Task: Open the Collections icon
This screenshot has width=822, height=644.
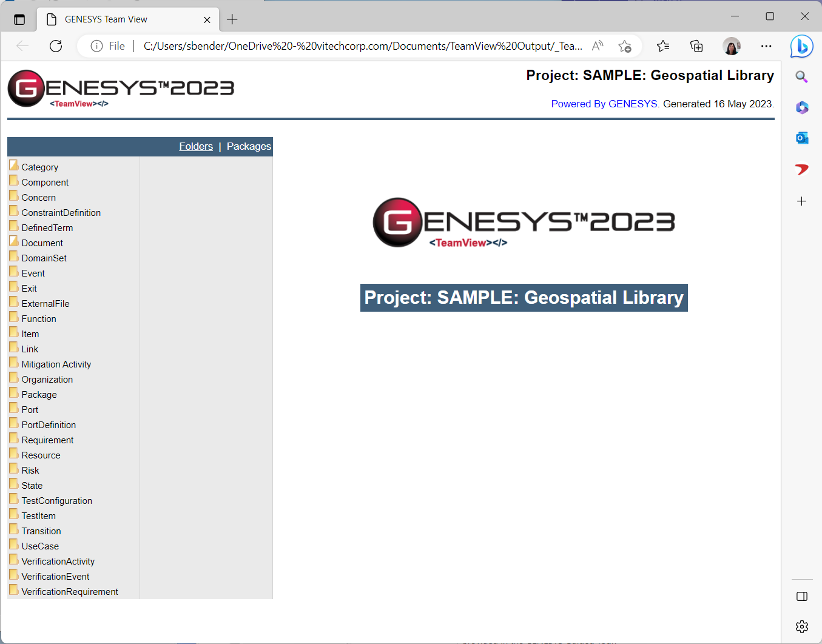Action: point(696,46)
